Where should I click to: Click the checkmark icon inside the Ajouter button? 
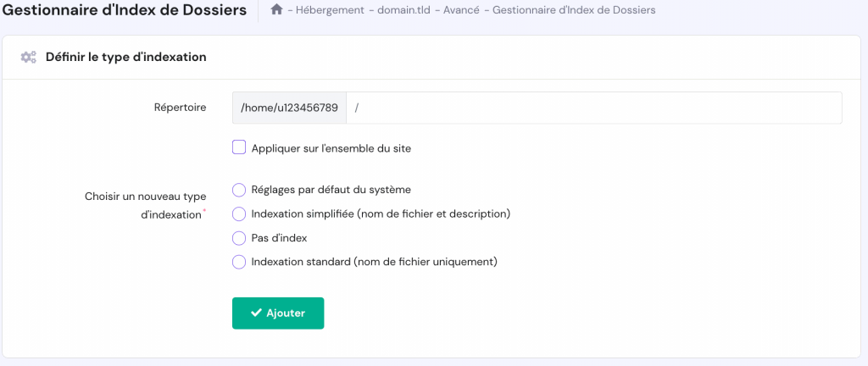click(x=255, y=313)
